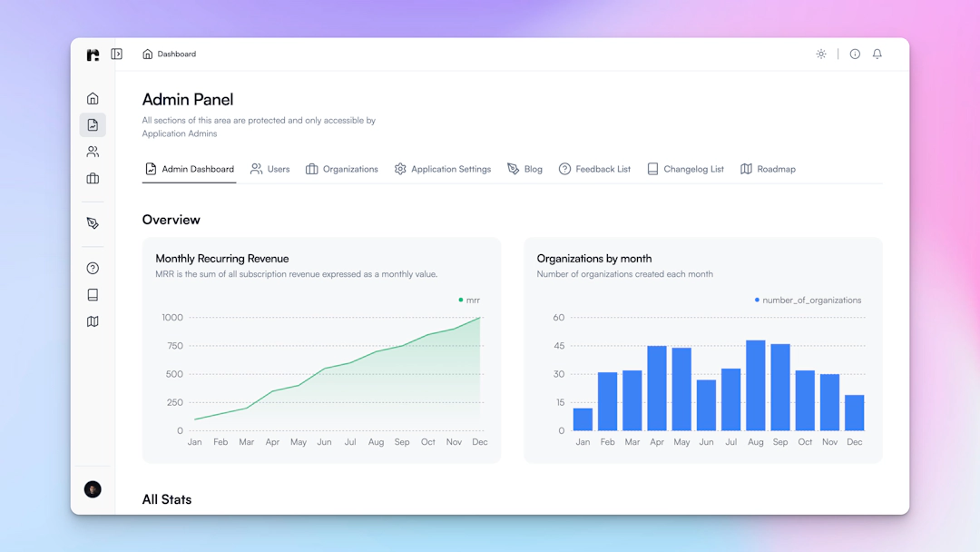Open feedback question-mark icon in sidebar
Viewport: 980px width, 552px height.
tap(93, 268)
